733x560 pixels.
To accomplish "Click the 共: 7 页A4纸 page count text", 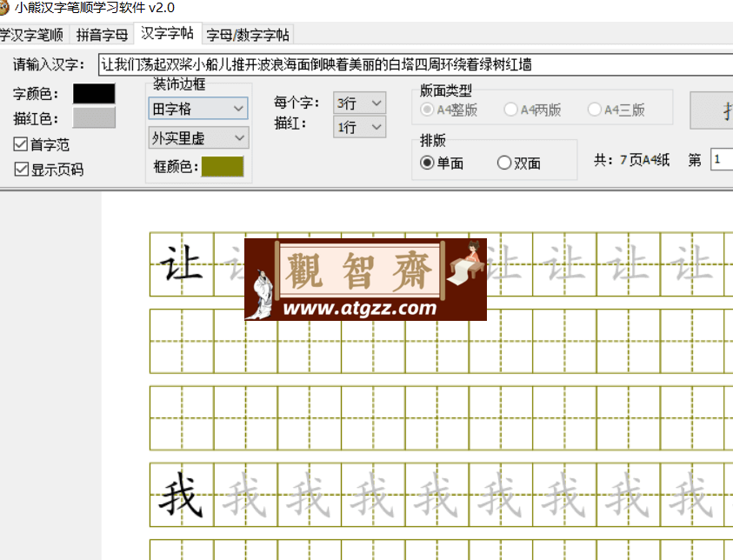I will coord(631,160).
